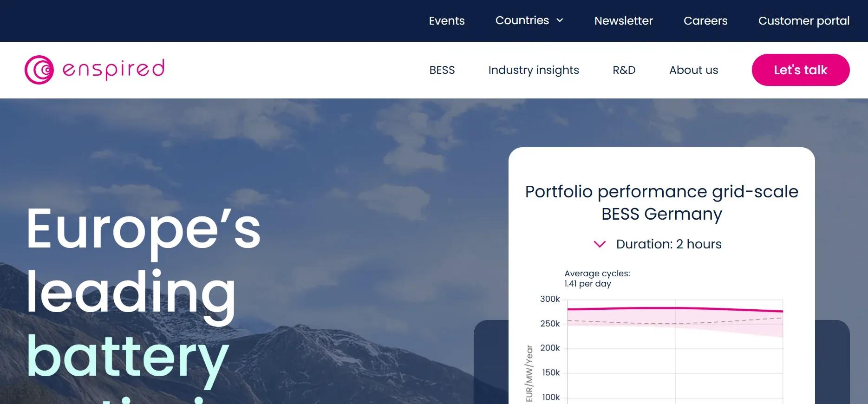
Task: Open the Events page
Action: pyautogui.click(x=447, y=21)
